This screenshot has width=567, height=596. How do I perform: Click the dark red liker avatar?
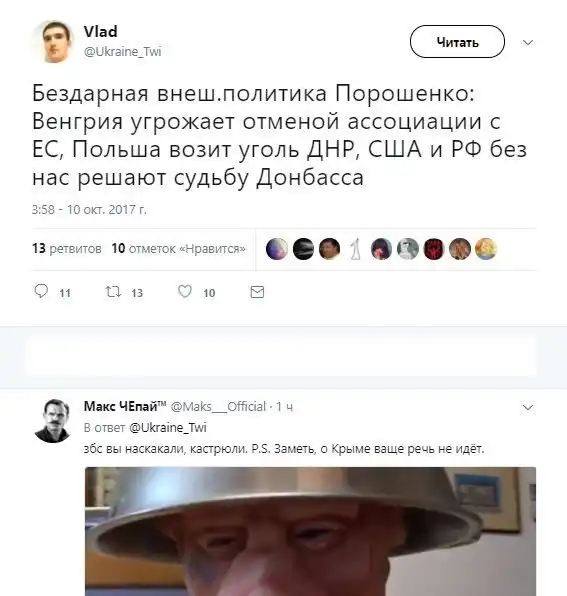(434, 249)
